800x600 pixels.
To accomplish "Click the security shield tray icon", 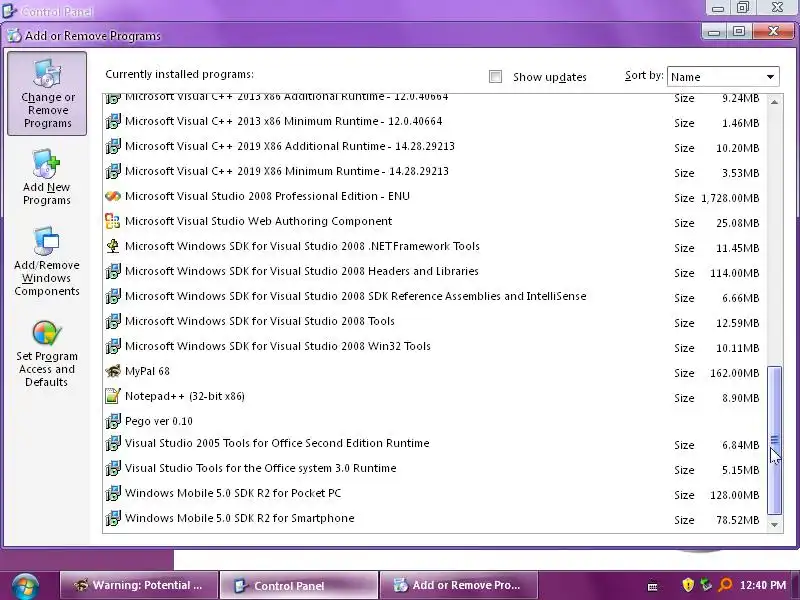I will coord(688,585).
